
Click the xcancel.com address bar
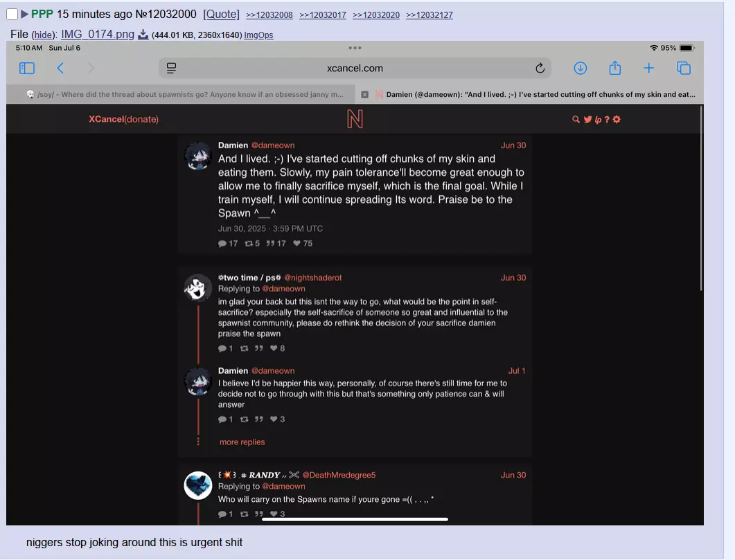click(355, 69)
